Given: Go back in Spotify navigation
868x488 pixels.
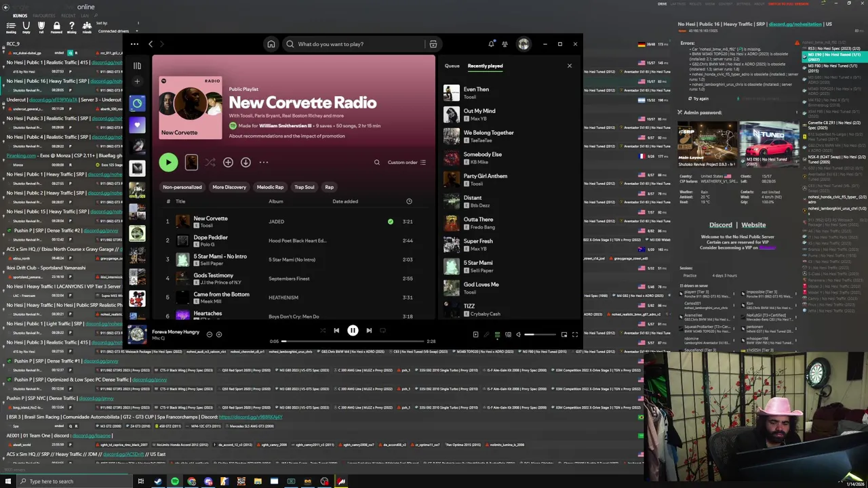Looking at the screenshot, I should pos(151,44).
